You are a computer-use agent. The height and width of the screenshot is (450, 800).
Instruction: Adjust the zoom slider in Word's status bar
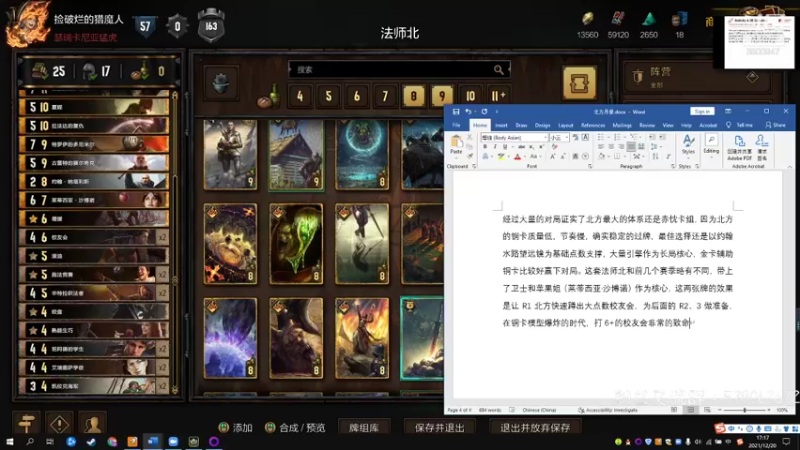point(744,410)
